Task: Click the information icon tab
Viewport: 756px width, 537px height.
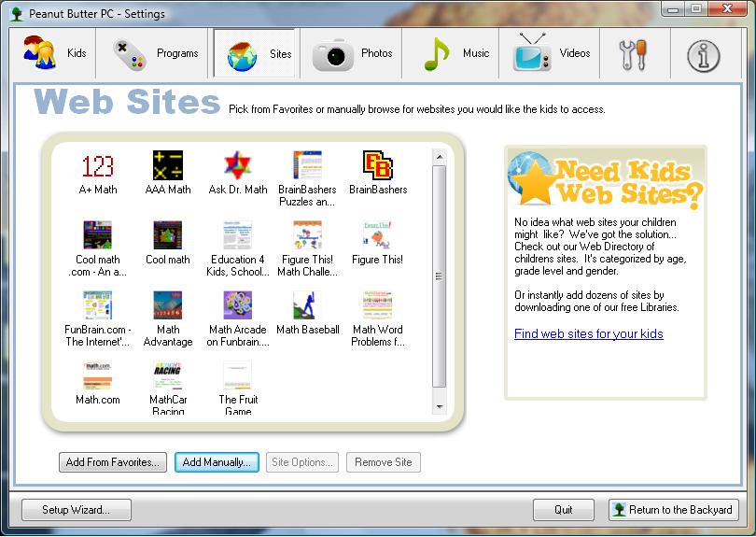Action: click(704, 55)
